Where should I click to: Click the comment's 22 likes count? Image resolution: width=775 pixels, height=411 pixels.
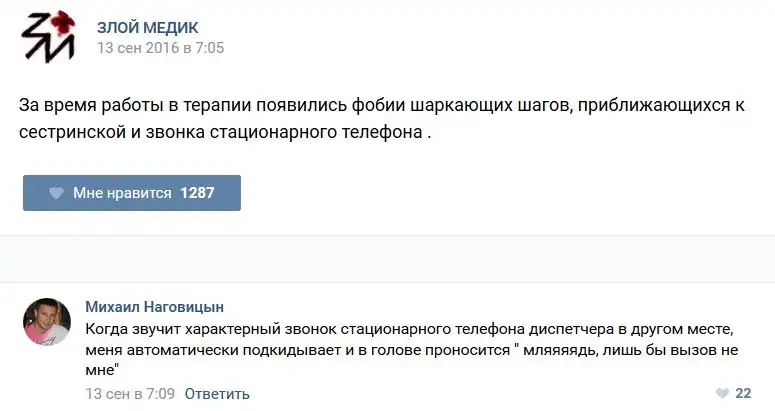click(743, 393)
